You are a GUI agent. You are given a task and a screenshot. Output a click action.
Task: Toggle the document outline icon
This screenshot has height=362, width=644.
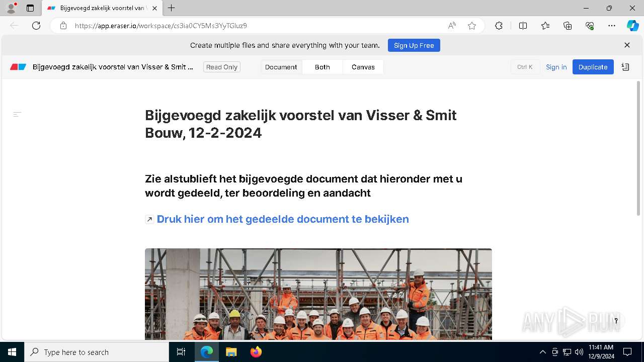(x=17, y=115)
